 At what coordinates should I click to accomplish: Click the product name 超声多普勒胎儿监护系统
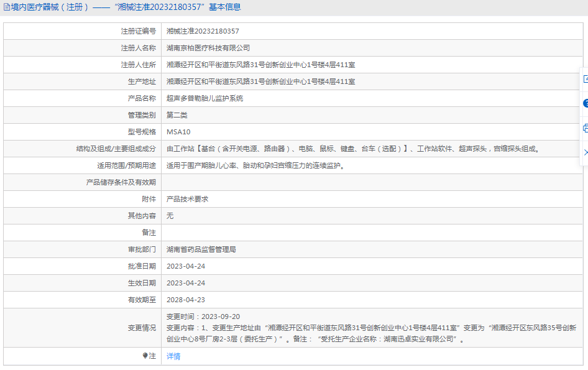click(x=204, y=98)
